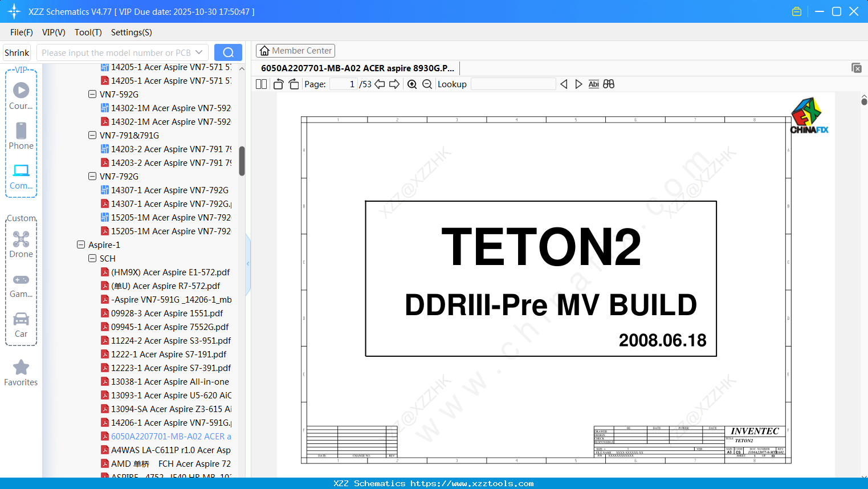Screen dimensions: 868x489
Task: Toggle the two-page layout view
Action: 262,84
